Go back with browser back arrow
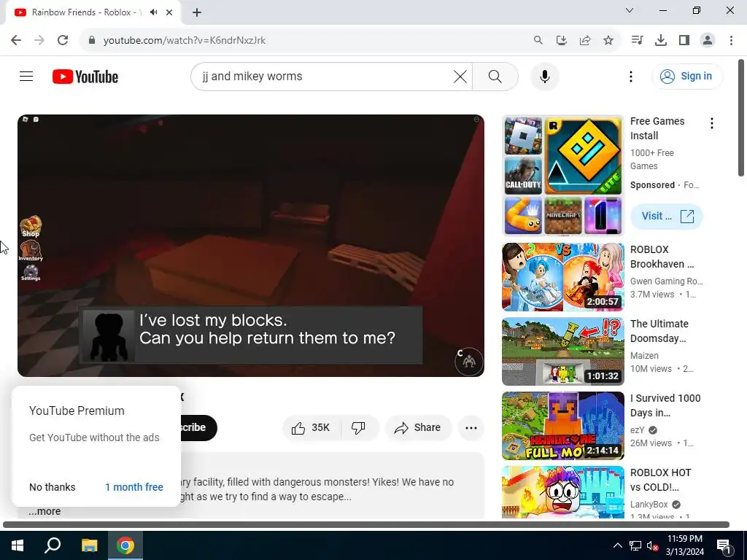Image resolution: width=747 pixels, height=560 pixels. tap(16, 40)
